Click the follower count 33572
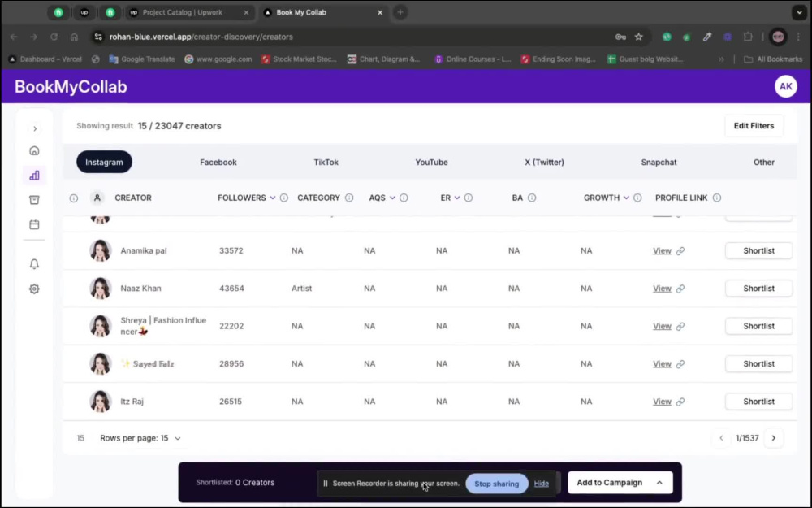The height and width of the screenshot is (508, 812). (231, 251)
